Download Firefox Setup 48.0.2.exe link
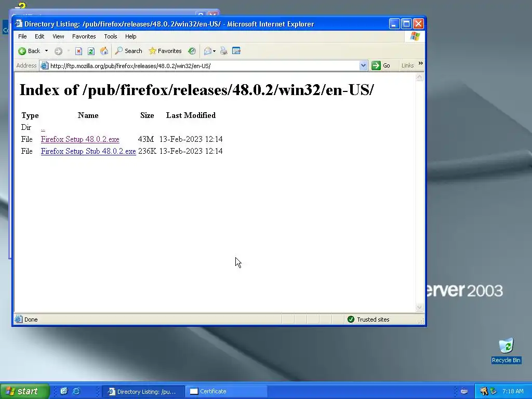The image size is (532, 399). [80, 139]
